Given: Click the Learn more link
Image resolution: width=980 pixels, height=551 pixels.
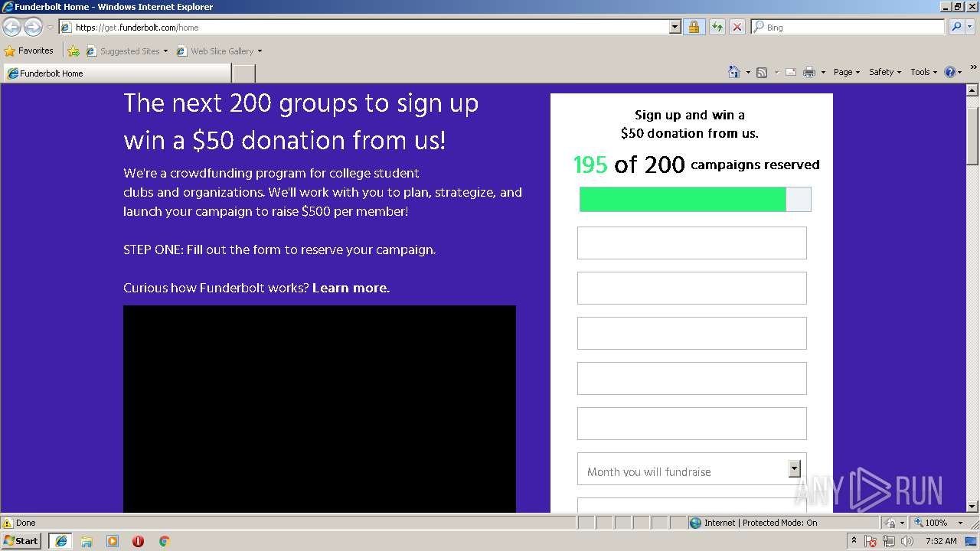Looking at the screenshot, I should 351,288.
